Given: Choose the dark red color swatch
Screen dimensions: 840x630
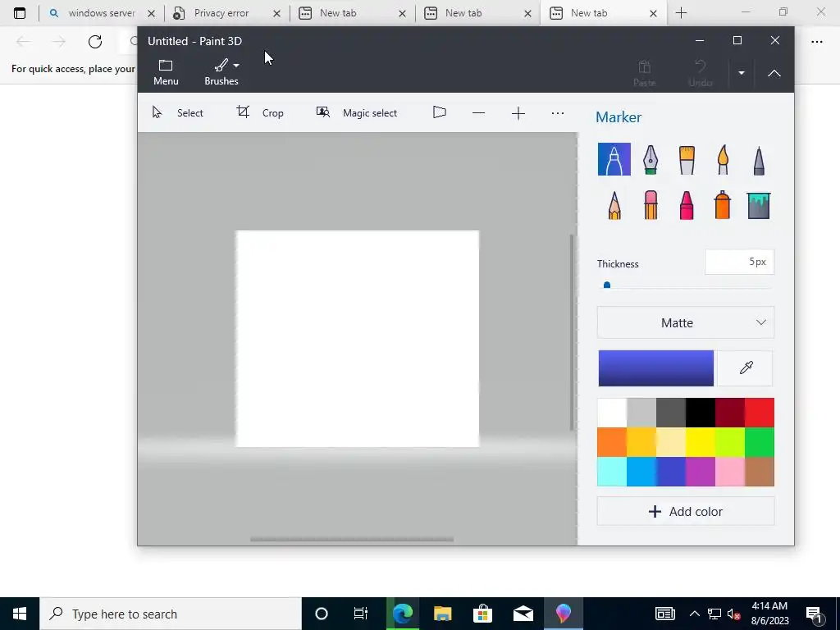Looking at the screenshot, I should tap(729, 413).
